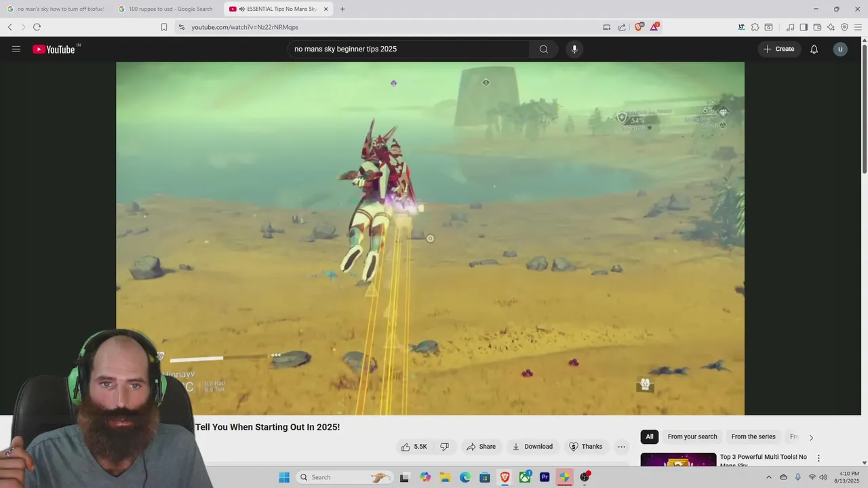868x488 pixels.
Task: Like the video (5.5K)
Action: tap(414, 447)
